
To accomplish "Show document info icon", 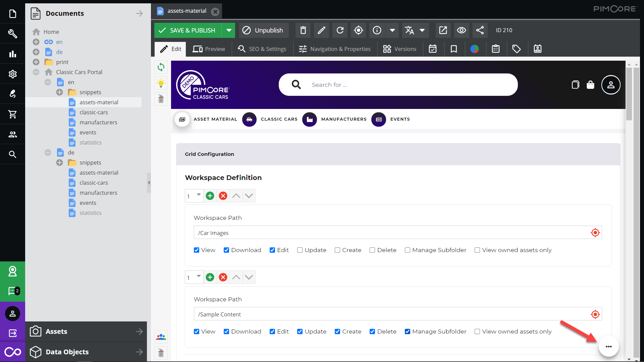I will [x=377, y=30].
